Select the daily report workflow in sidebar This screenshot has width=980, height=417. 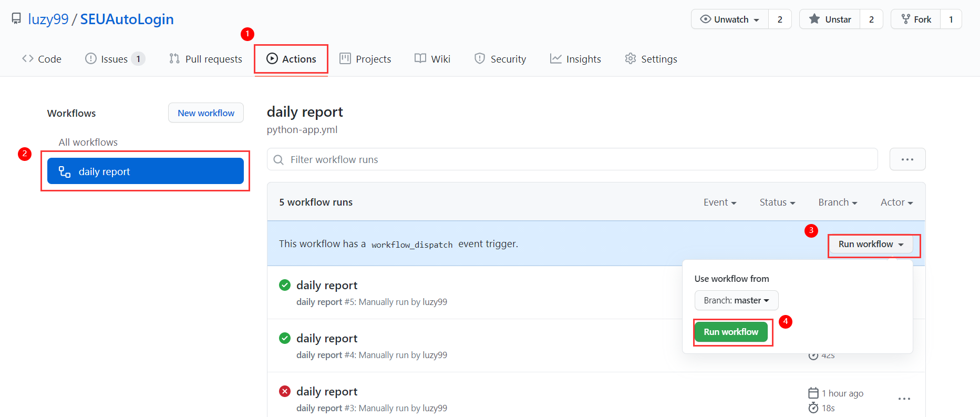point(146,171)
